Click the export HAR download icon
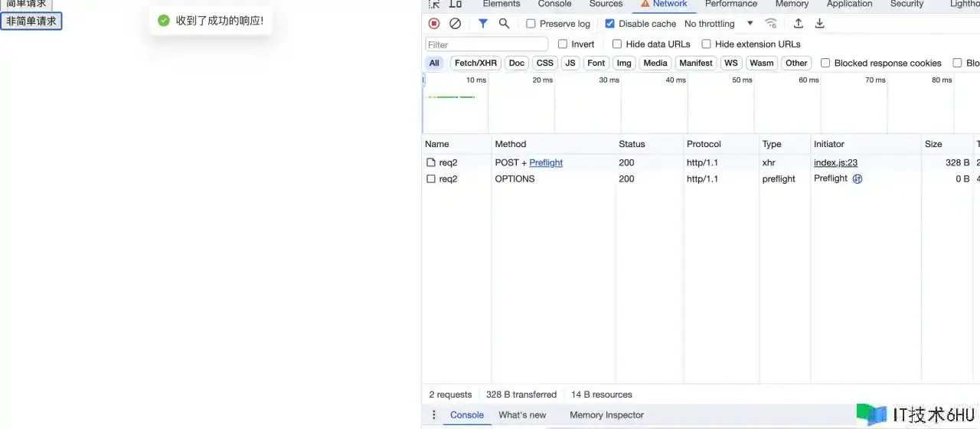Screen dimensions: 980x429 point(819,24)
